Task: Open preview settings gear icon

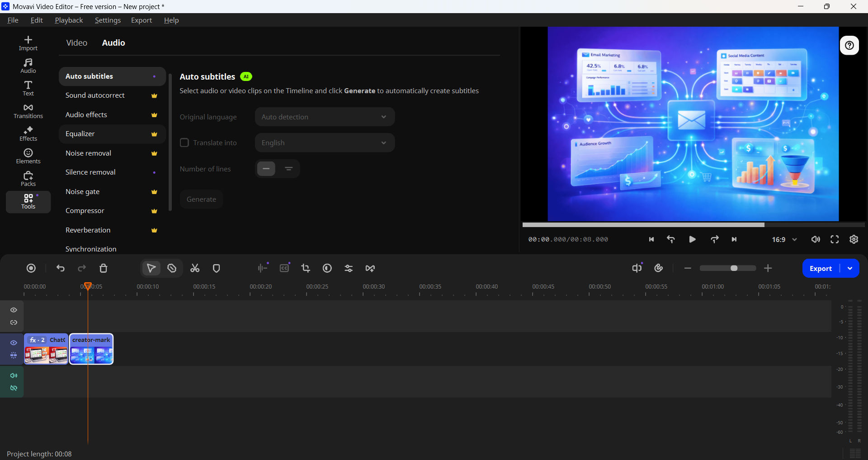Action: tap(854, 239)
